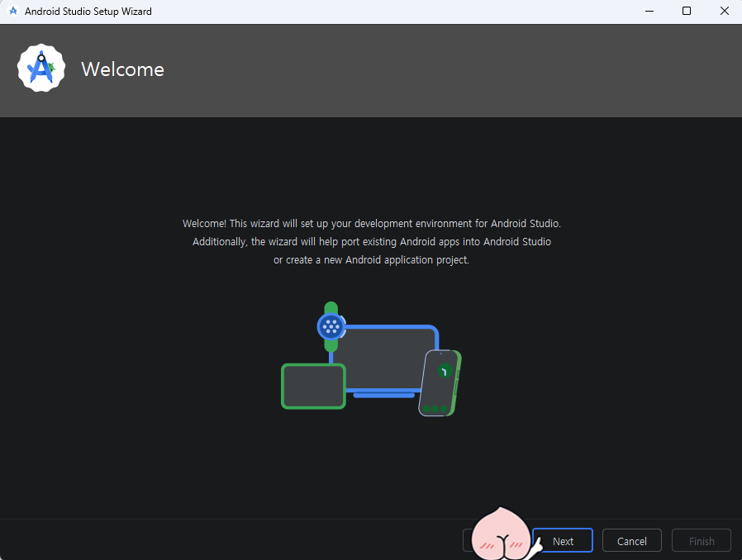Click the disabled Finish button
This screenshot has height=560, width=742.
(x=702, y=540)
